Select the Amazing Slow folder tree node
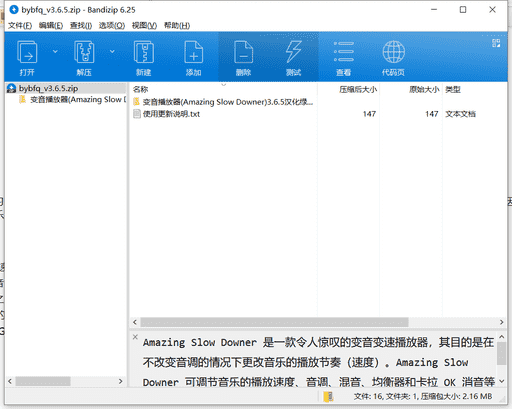This screenshot has width=512, height=409. click(78, 100)
